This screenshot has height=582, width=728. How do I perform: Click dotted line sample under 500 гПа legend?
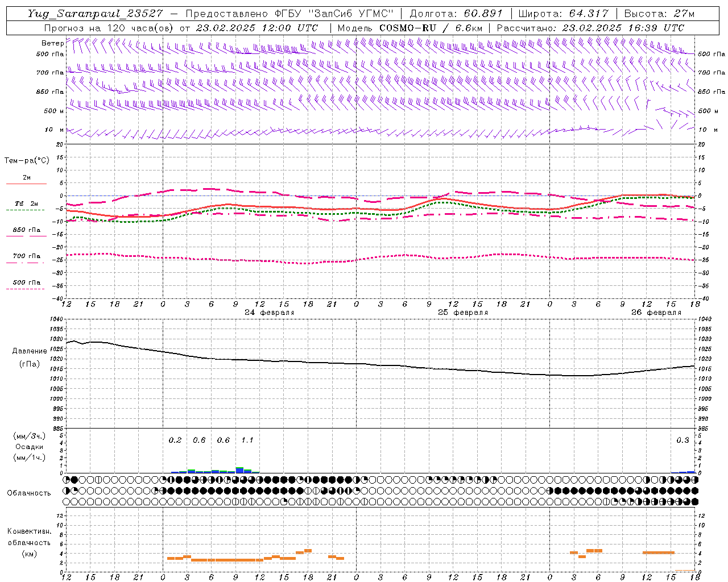pos(25,289)
